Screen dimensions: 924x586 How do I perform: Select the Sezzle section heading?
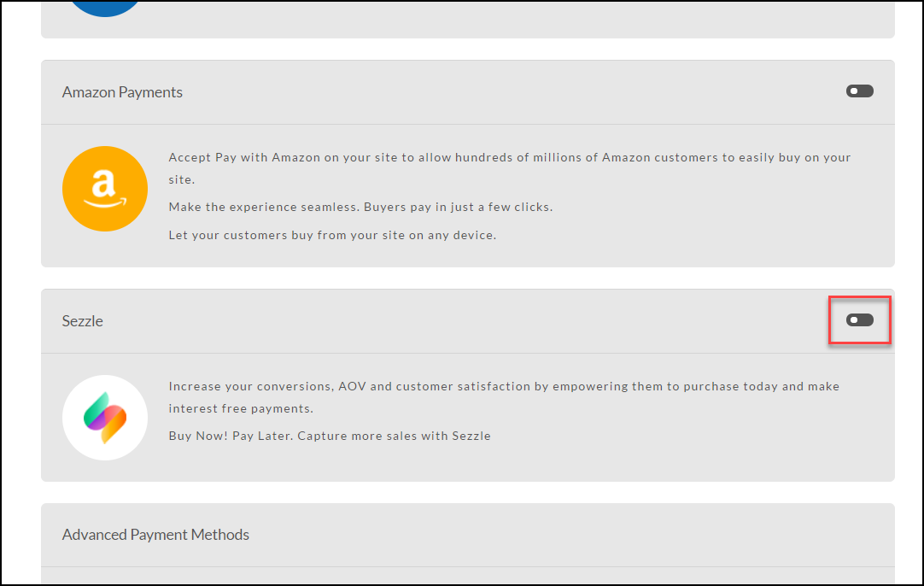point(83,320)
